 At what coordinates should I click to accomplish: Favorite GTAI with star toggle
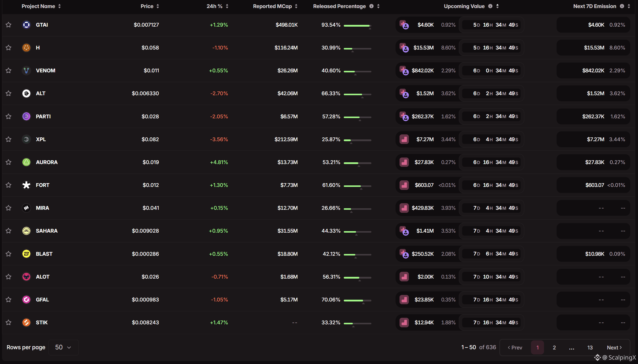pyautogui.click(x=9, y=25)
